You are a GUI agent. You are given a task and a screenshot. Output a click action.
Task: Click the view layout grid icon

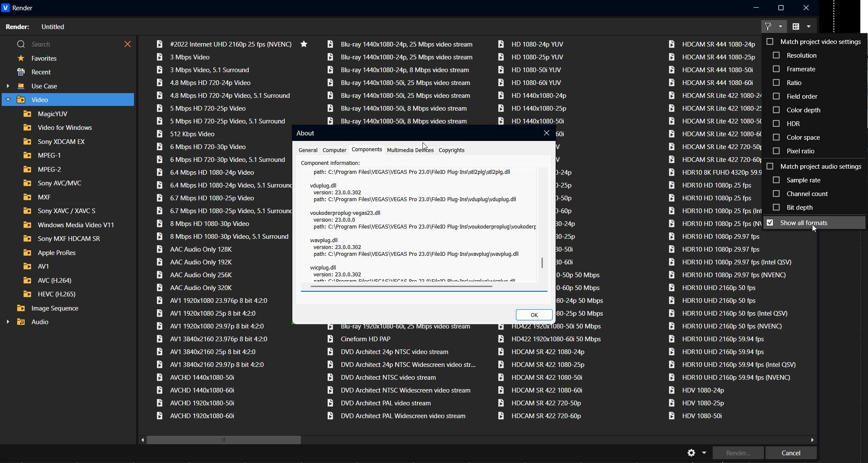coord(796,26)
